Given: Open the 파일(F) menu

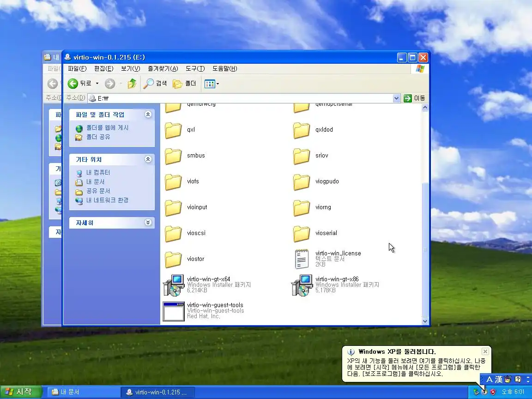Looking at the screenshot, I should pyautogui.click(x=77, y=68).
